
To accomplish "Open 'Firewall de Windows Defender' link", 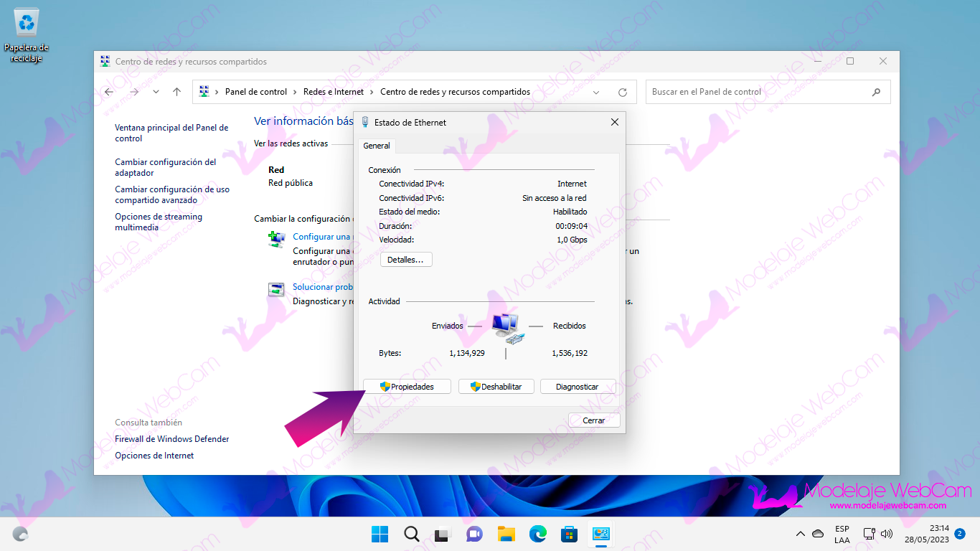I will tap(171, 439).
